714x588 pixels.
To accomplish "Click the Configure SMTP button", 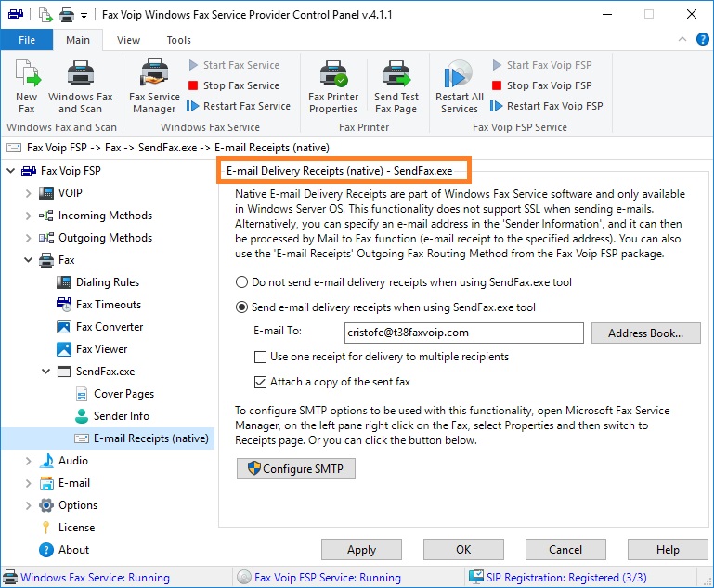I will click(x=295, y=469).
